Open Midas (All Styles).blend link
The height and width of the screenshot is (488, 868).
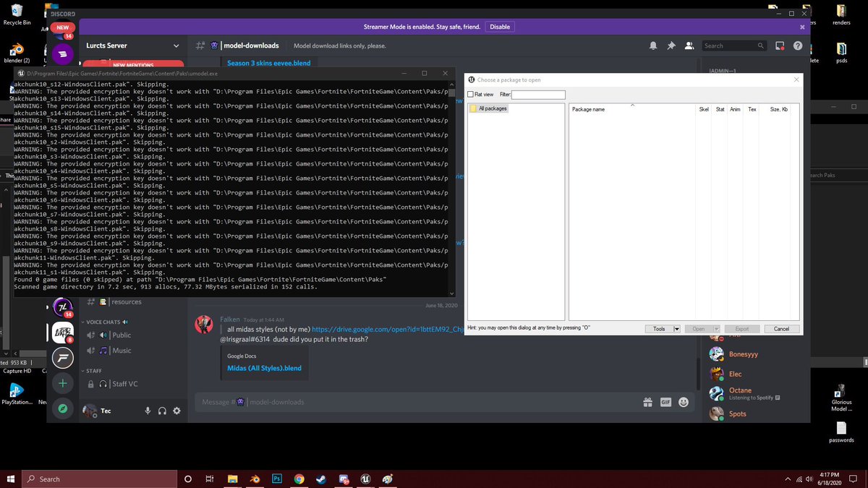pos(264,368)
